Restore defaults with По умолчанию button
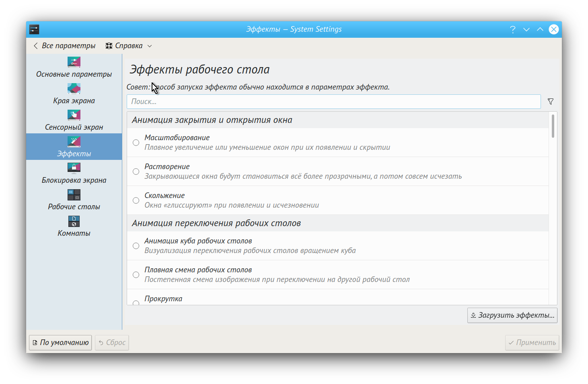The image size is (588, 384). [60, 343]
